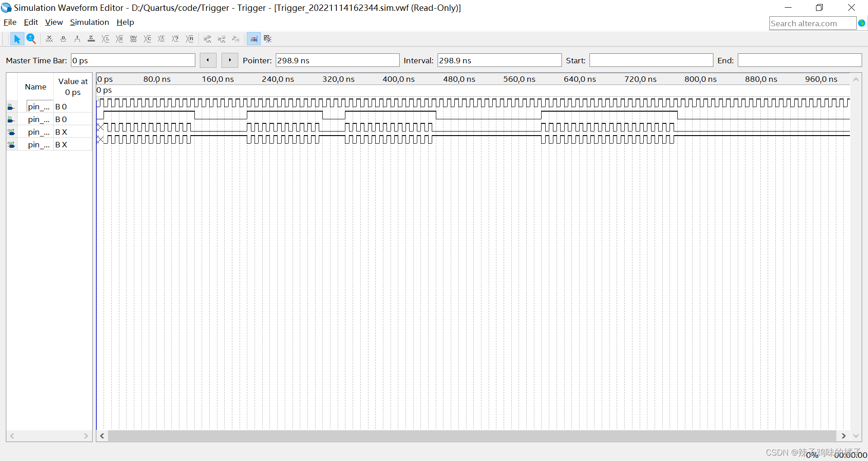Click the 640.0 ns ruler mark

(x=580, y=79)
